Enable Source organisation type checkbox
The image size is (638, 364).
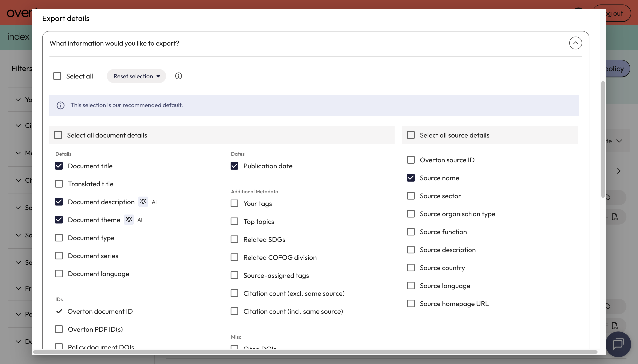coord(411,214)
